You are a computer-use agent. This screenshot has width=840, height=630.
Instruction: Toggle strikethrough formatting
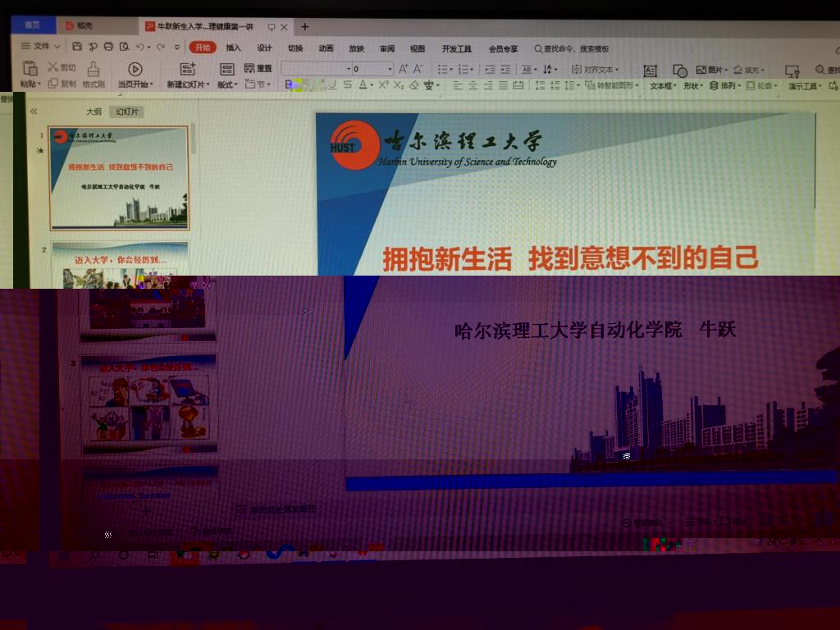click(348, 84)
